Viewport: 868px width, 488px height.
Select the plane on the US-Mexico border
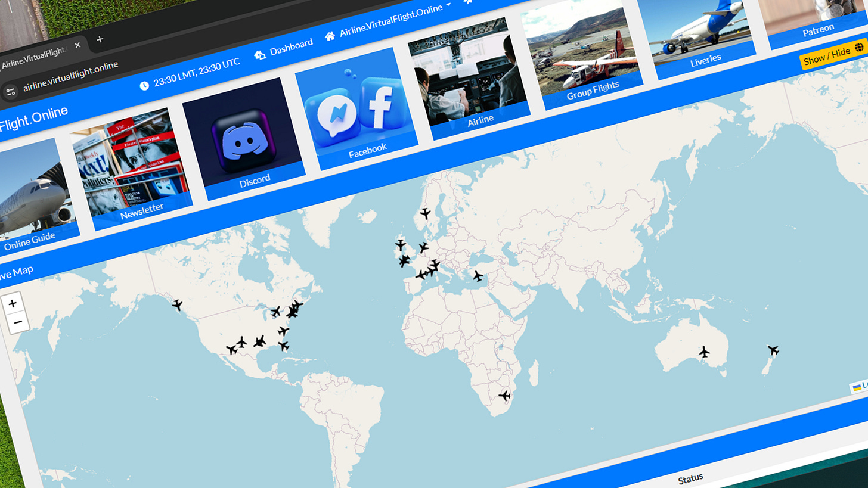[232, 350]
